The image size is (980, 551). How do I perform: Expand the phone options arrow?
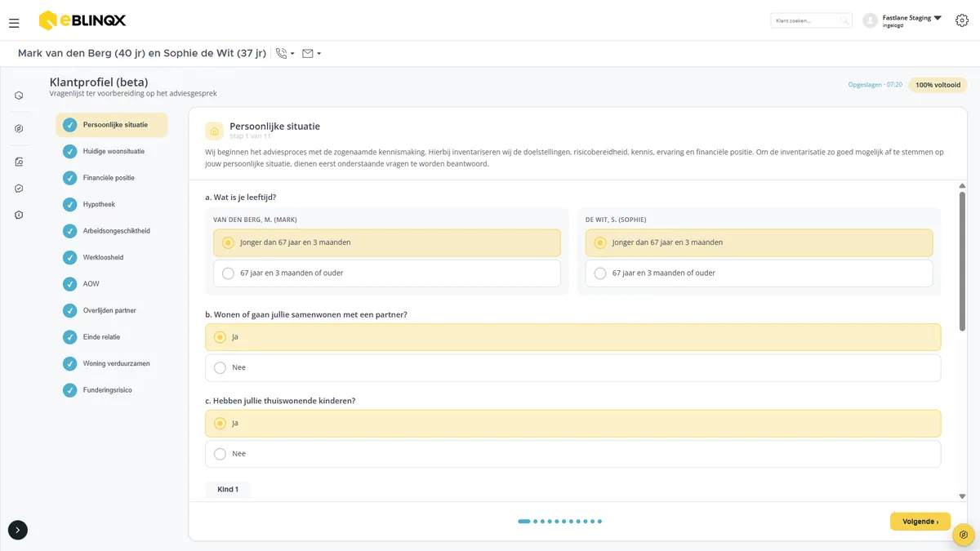pyautogui.click(x=292, y=55)
